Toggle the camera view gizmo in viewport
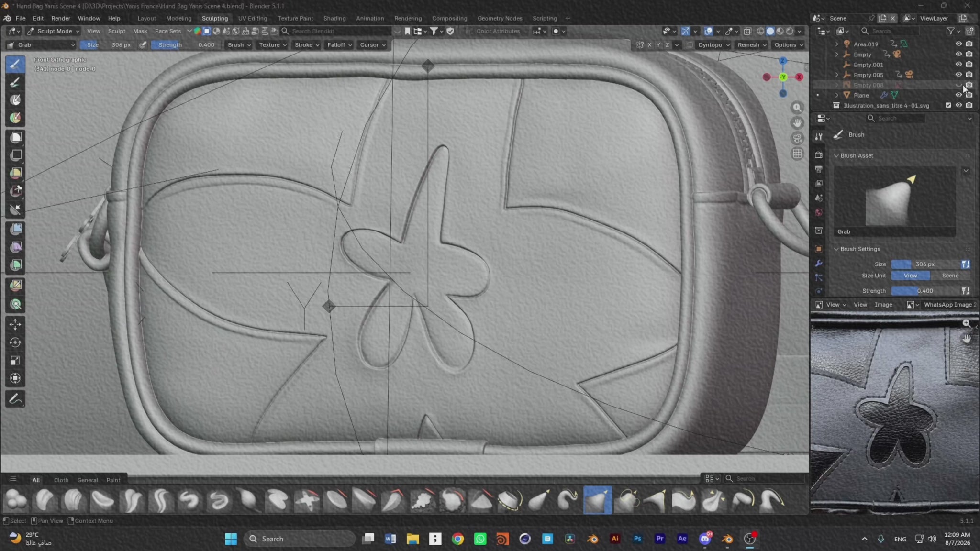The image size is (980, 551). point(797,138)
